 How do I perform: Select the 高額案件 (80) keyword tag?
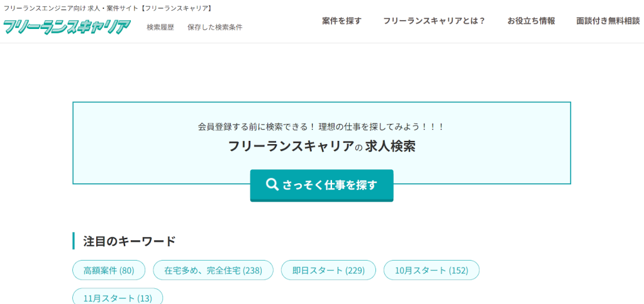coord(109,270)
